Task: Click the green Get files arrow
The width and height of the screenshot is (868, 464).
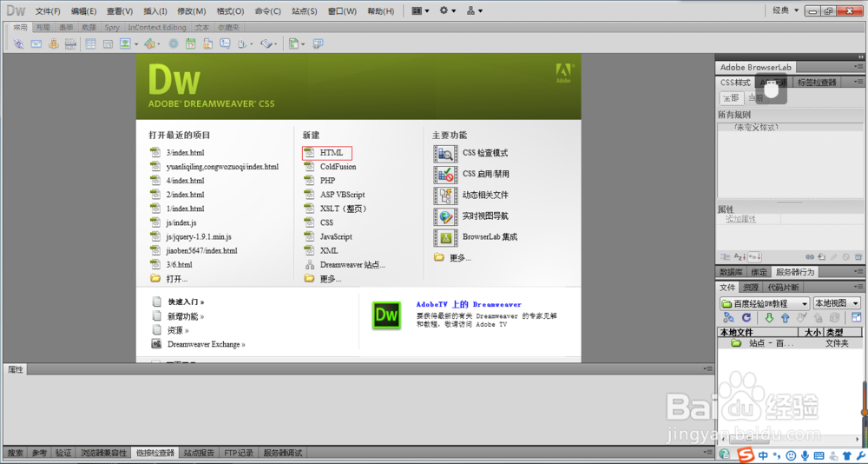Action: [x=769, y=318]
